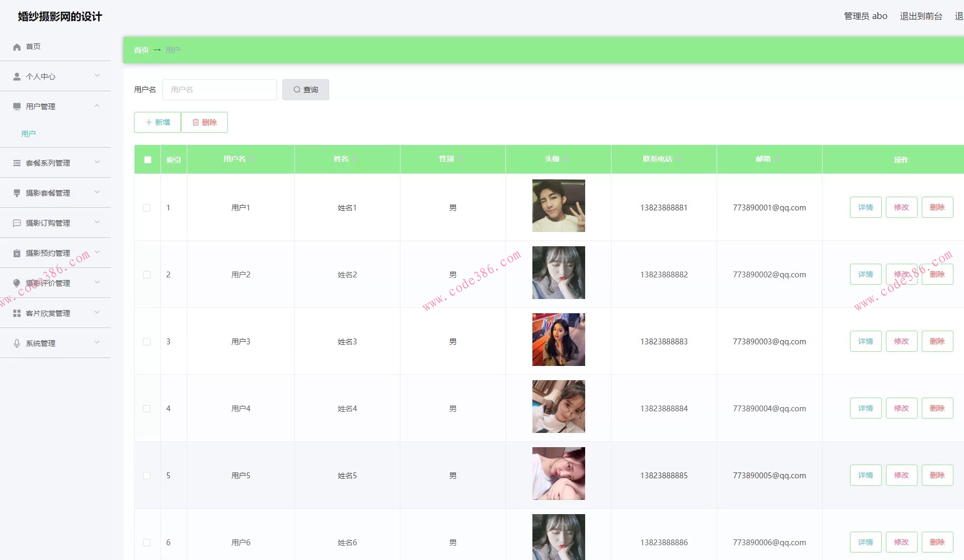Expand the 系统管理 chevron
This screenshot has width=964, height=560.
coord(97,342)
